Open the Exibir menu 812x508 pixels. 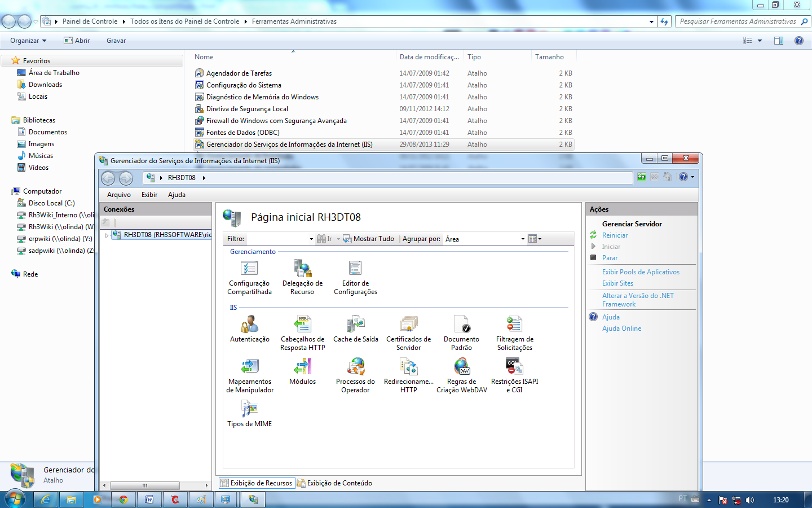[x=149, y=195]
